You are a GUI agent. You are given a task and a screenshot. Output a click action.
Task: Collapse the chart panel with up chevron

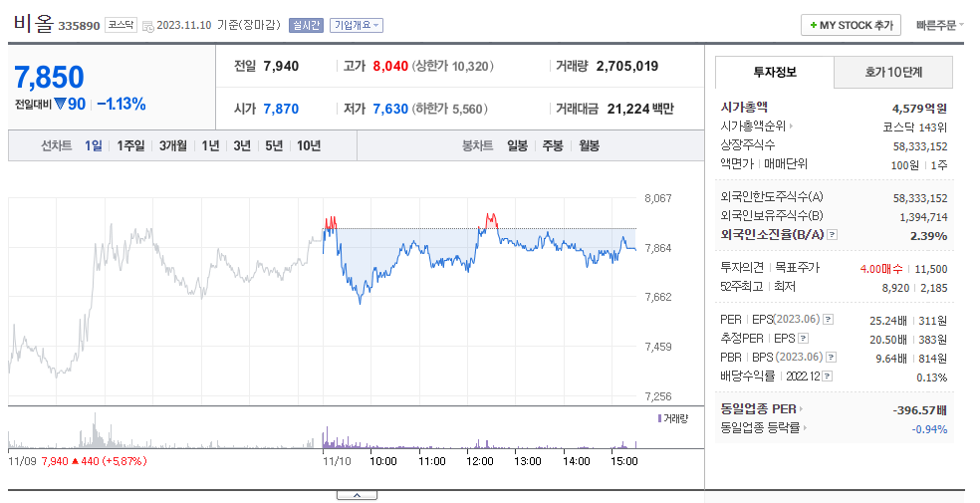point(357,495)
